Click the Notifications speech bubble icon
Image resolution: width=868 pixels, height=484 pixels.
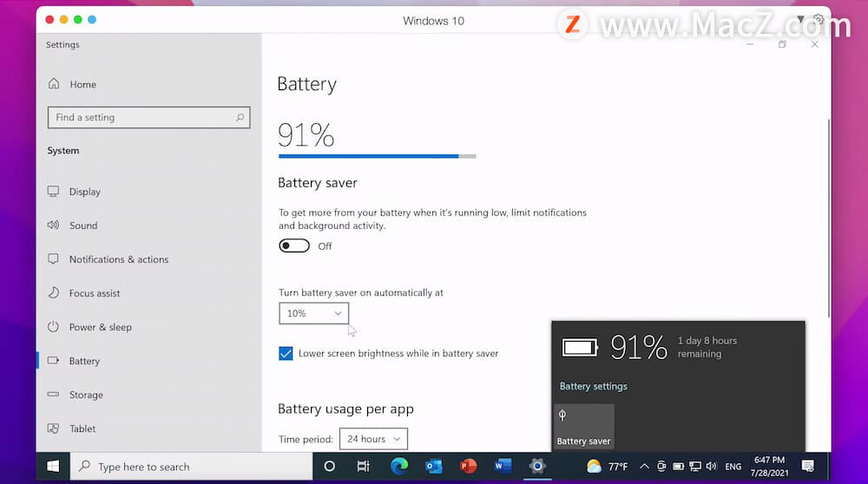pos(53,258)
